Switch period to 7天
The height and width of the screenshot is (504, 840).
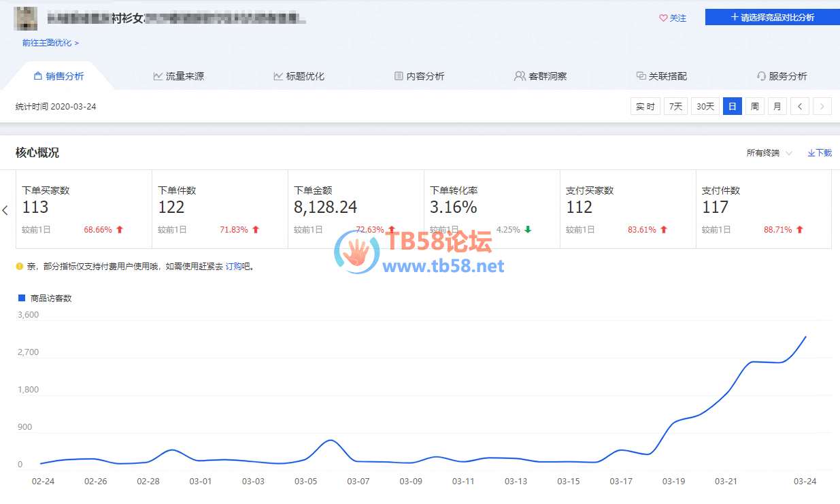click(675, 106)
